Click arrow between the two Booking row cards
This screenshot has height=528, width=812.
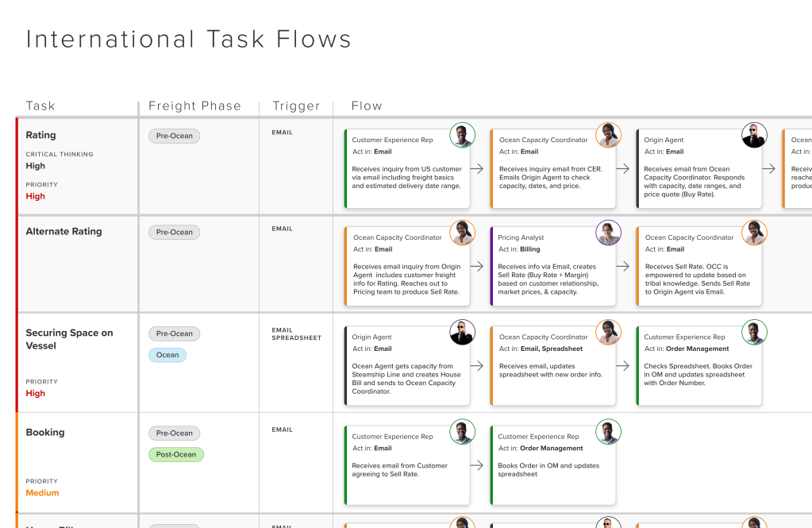click(x=476, y=465)
